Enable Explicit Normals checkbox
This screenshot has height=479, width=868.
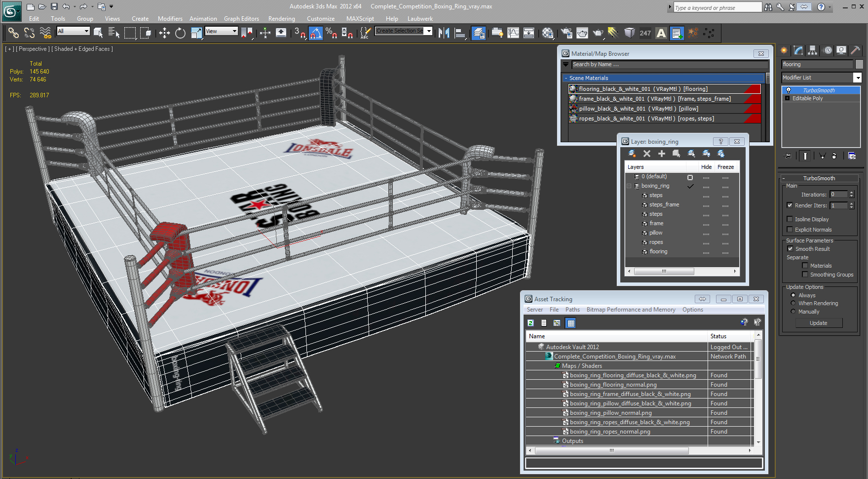point(790,230)
